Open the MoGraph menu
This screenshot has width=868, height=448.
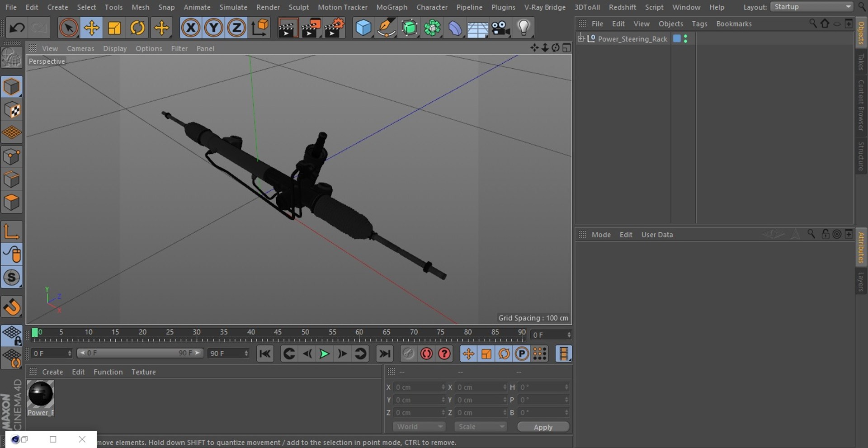(392, 7)
